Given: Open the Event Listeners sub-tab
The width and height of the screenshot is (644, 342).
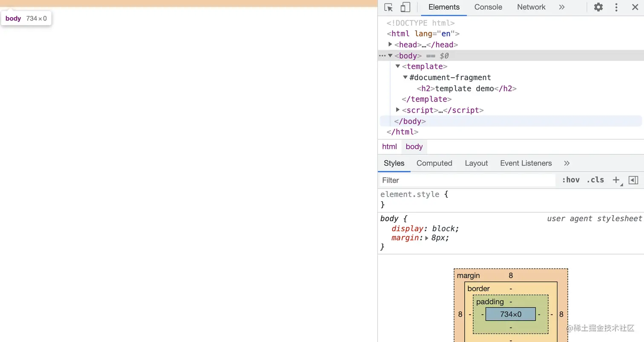Looking at the screenshot, I should 526,163.
